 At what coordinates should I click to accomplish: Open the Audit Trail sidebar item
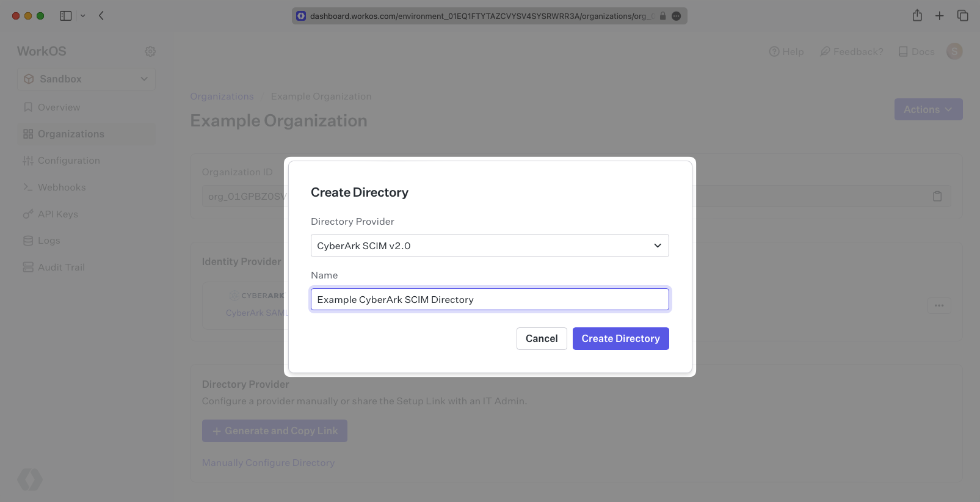pyautogui.click(x=61, y=267)
